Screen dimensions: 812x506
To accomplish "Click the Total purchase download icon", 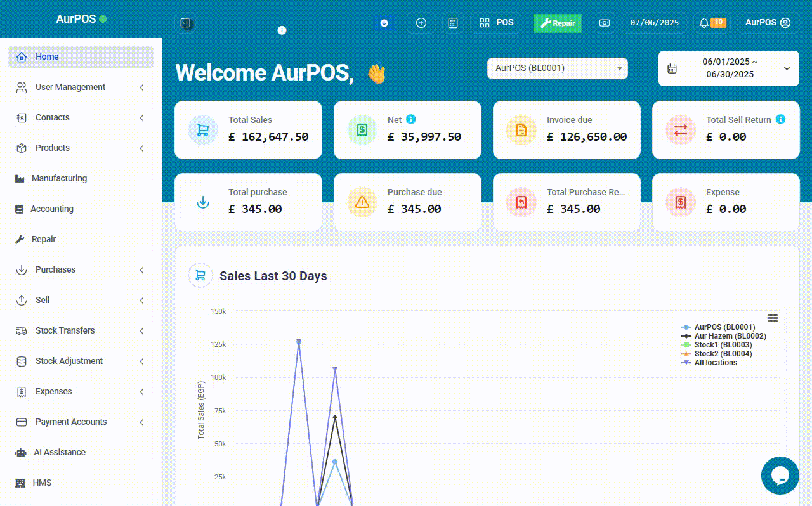I will 203,202.
